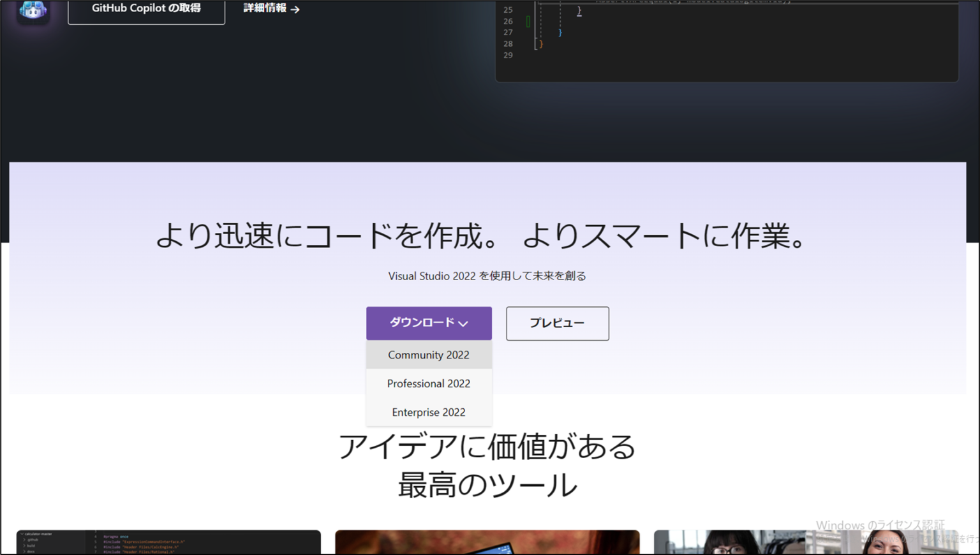Viewport: 980px width, 555px height.
Task: Click the GitHub Copilot mascot icon
Action: coord(33,11)
